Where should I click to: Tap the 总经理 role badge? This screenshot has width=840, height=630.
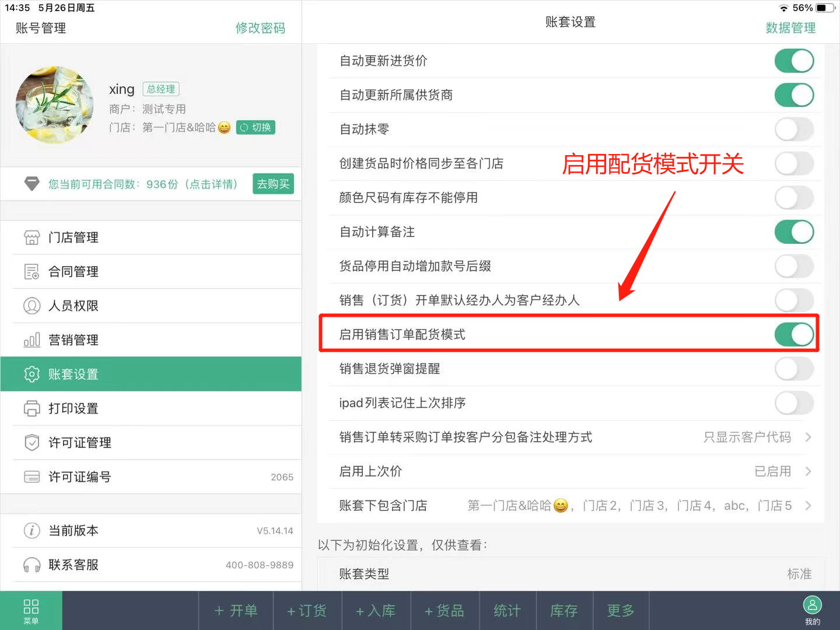(161, 89)
